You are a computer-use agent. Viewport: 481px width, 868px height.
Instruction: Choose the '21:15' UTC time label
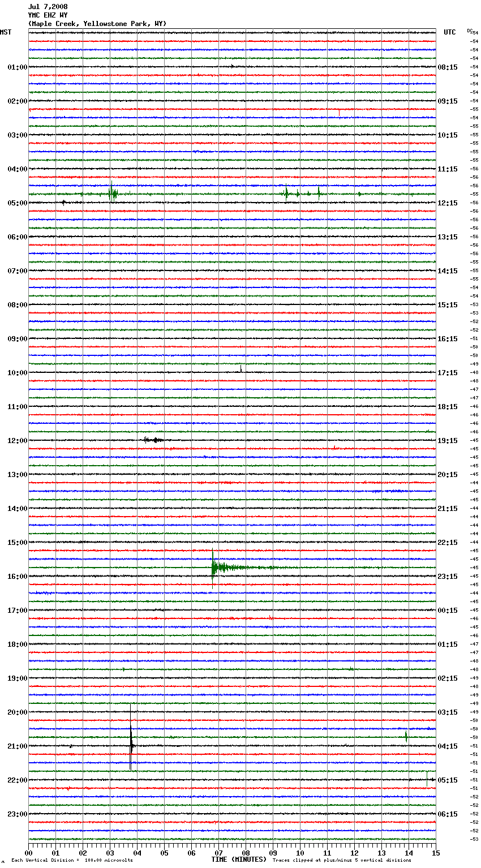[448, 509]
